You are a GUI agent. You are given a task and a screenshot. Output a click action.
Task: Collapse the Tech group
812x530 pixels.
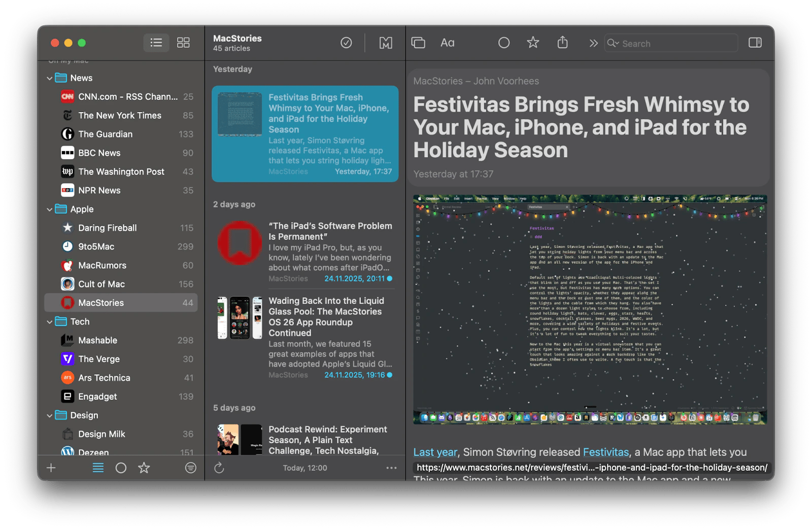point(49,321)
